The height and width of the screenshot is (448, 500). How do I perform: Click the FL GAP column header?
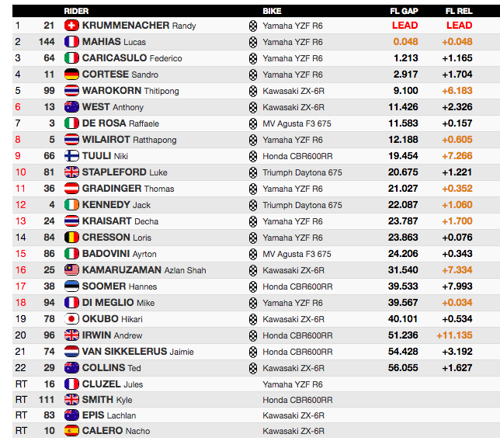tap(404, 11)
